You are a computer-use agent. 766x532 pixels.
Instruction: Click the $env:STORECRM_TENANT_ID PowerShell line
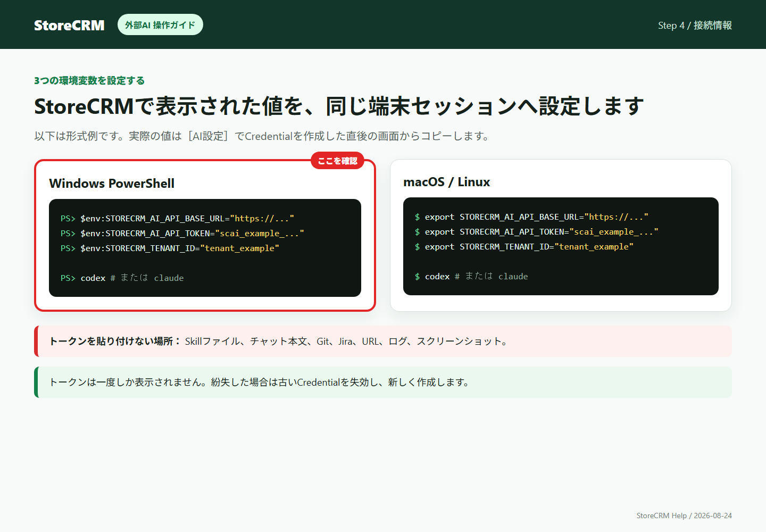tap(170, 248)
